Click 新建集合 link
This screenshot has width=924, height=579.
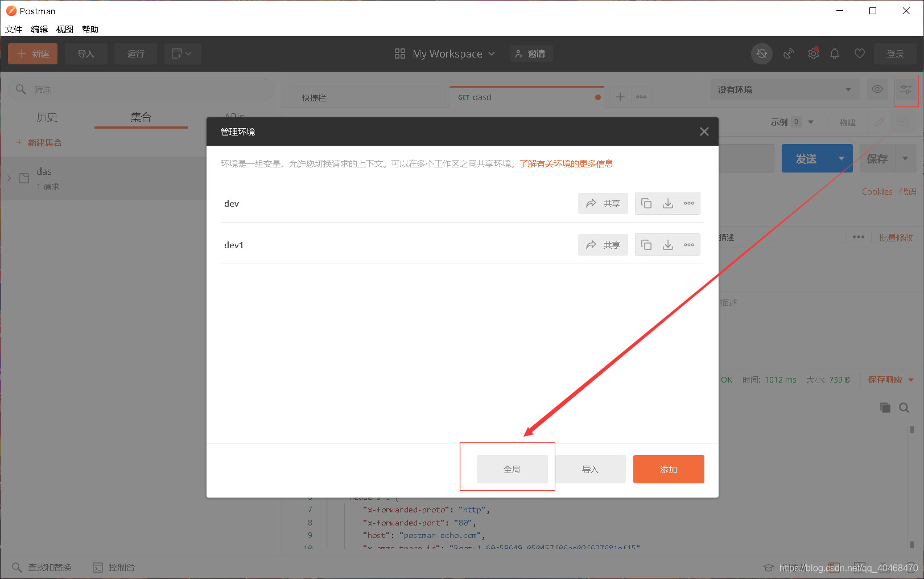(x=39, y=142)
